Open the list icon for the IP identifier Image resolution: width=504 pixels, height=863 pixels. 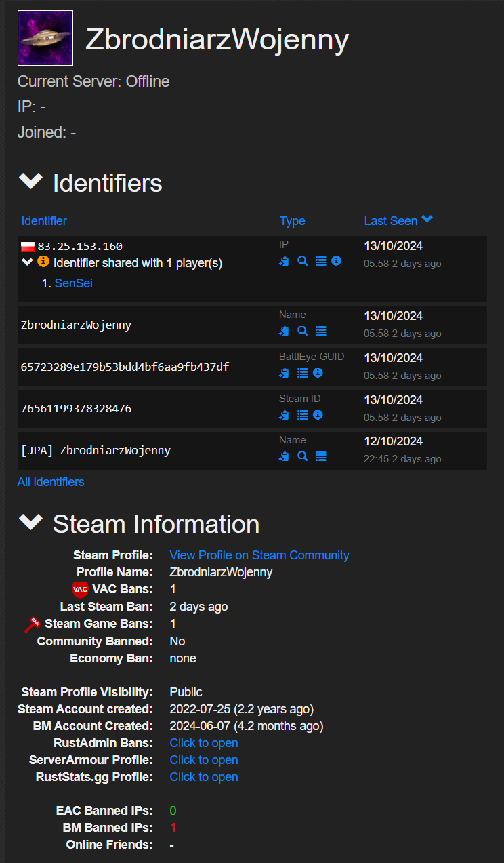(321, 261)
